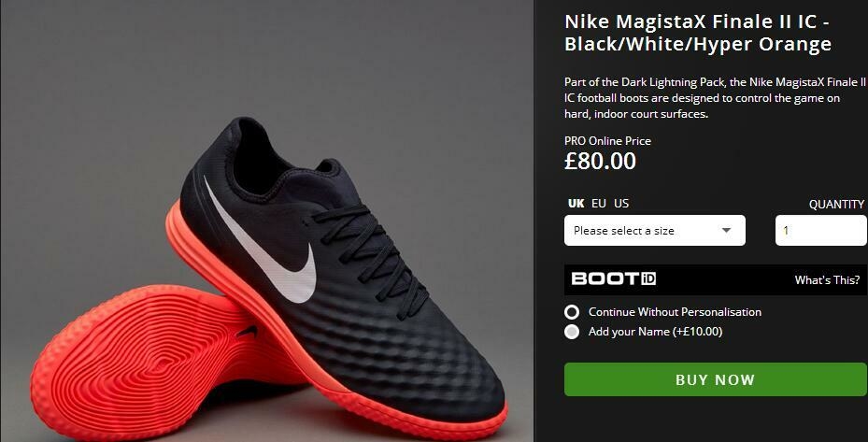868x442 pixels.
Task: Switch to US sizing tab
Action: (621, 204)
